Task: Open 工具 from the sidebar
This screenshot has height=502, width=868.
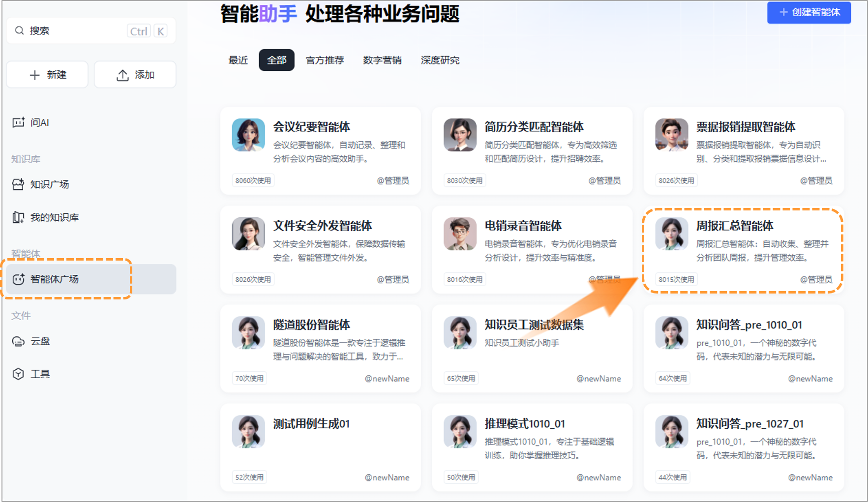Action: pos(41,374)
